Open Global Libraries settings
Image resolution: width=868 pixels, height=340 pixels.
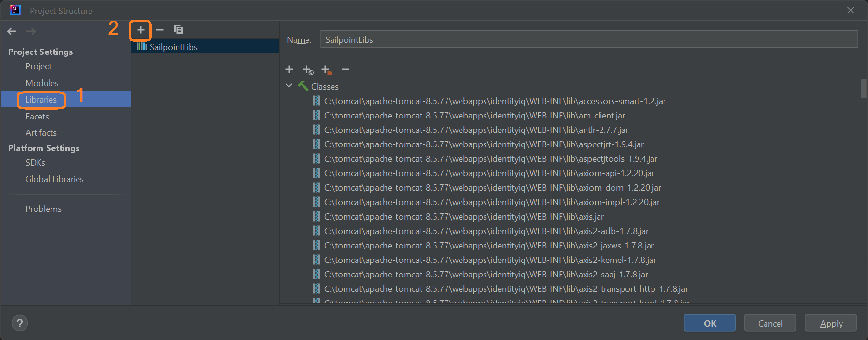click(x=54, y=179)
